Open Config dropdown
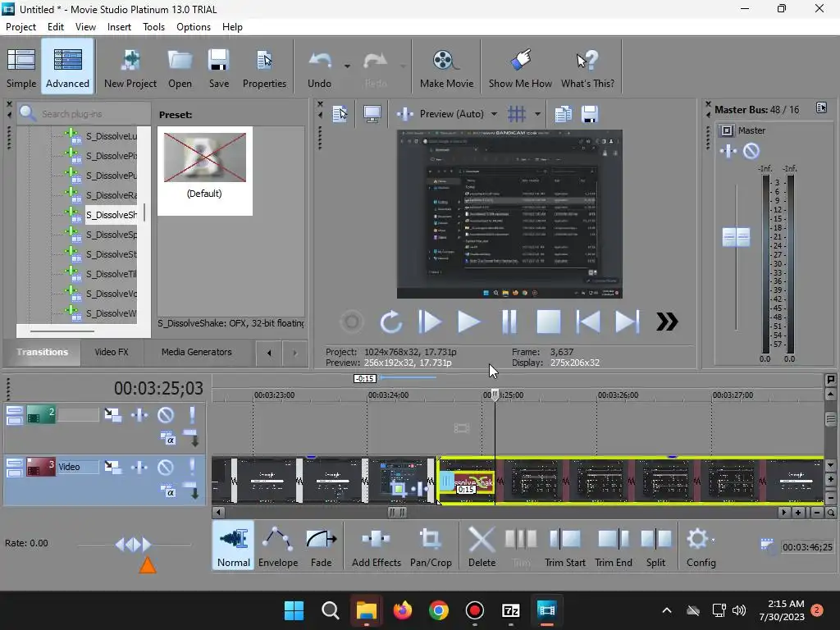840x630 pixels. tap(701, 547)
